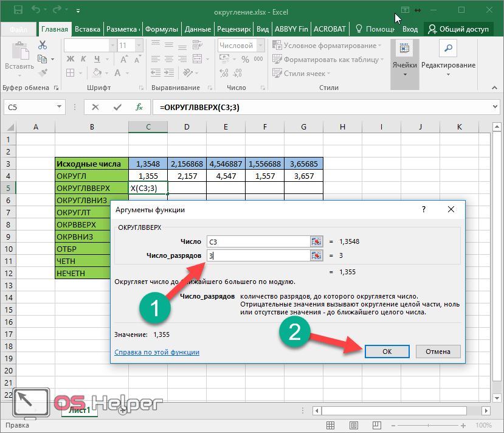The height and width of the screenshot is (433, 504).
Task: Open the Формулы ribbon tab
Action: tap(161, 29)
